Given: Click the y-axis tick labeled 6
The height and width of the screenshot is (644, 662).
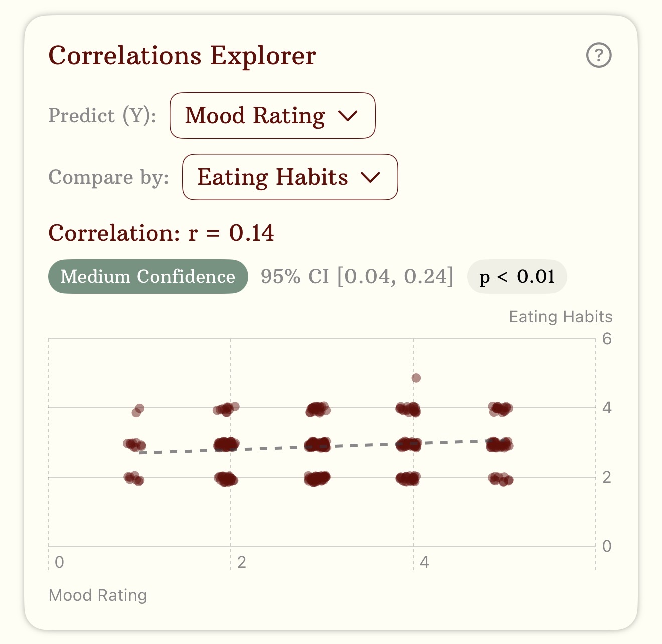Looking at the screenshot, I should pos(607,339).
